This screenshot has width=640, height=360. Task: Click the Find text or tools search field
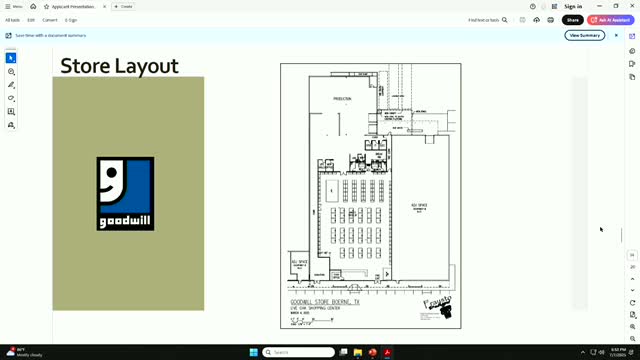(488, 20)
